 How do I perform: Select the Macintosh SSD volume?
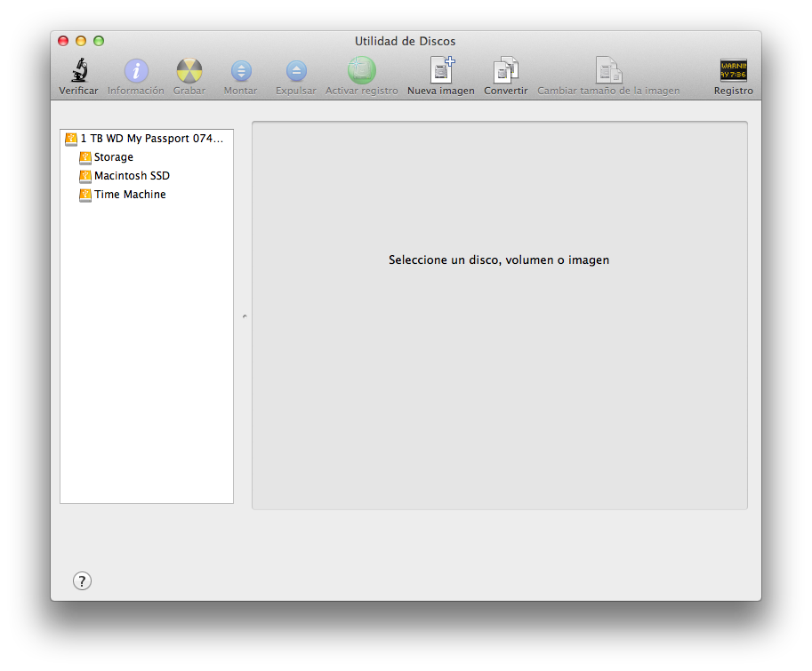[x=147, y=175]
